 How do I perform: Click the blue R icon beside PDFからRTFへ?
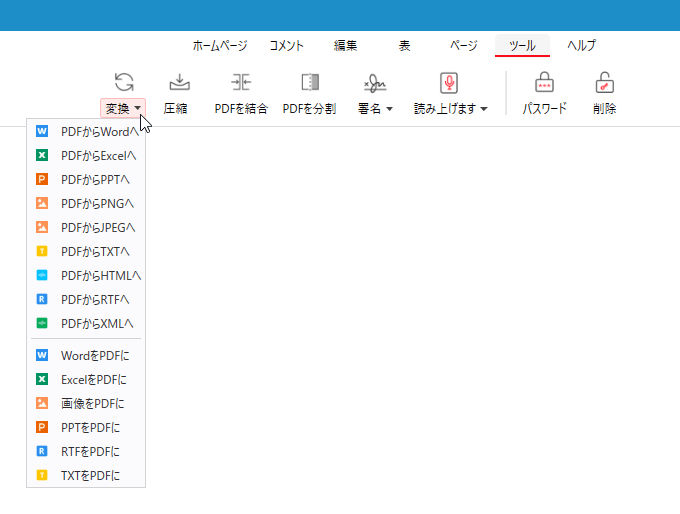42,299
